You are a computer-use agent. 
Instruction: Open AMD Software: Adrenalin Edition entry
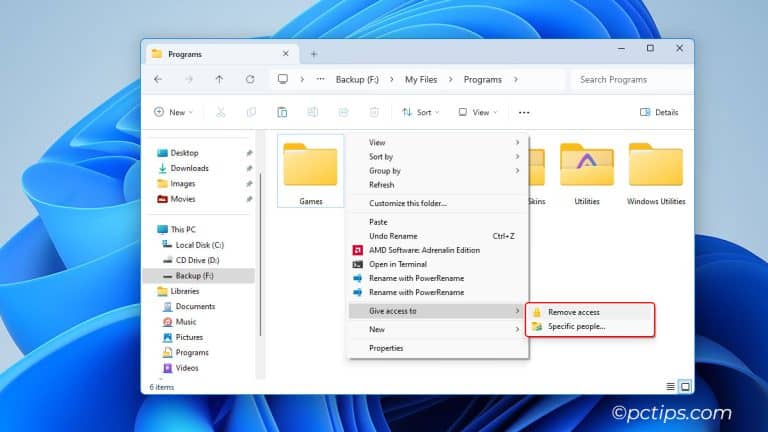(x=438, y=250)
